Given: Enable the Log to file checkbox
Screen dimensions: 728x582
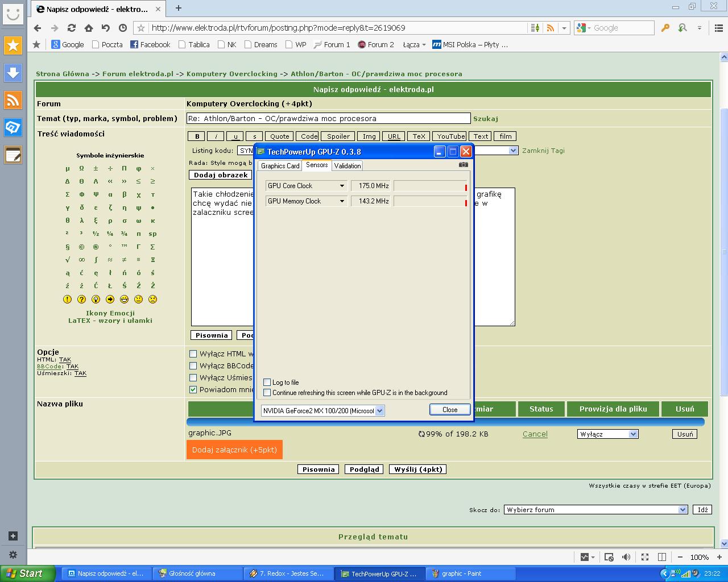Looking at the screenshot, I should (267, 383).
